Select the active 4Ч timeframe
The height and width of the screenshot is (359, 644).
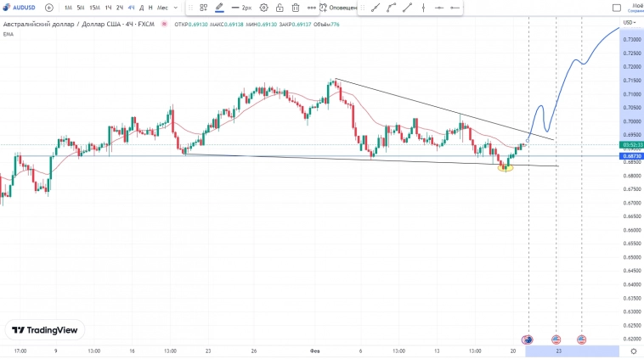131,8
